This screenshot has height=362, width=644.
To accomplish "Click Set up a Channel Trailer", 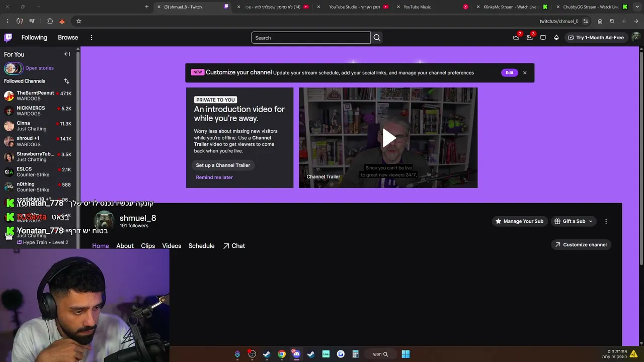I will 223,165.
